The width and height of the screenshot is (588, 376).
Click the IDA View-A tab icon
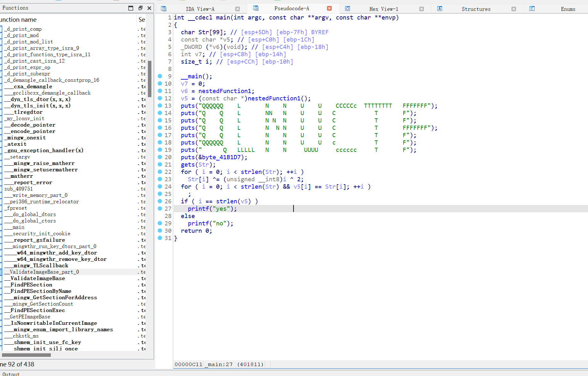(164, 9)
